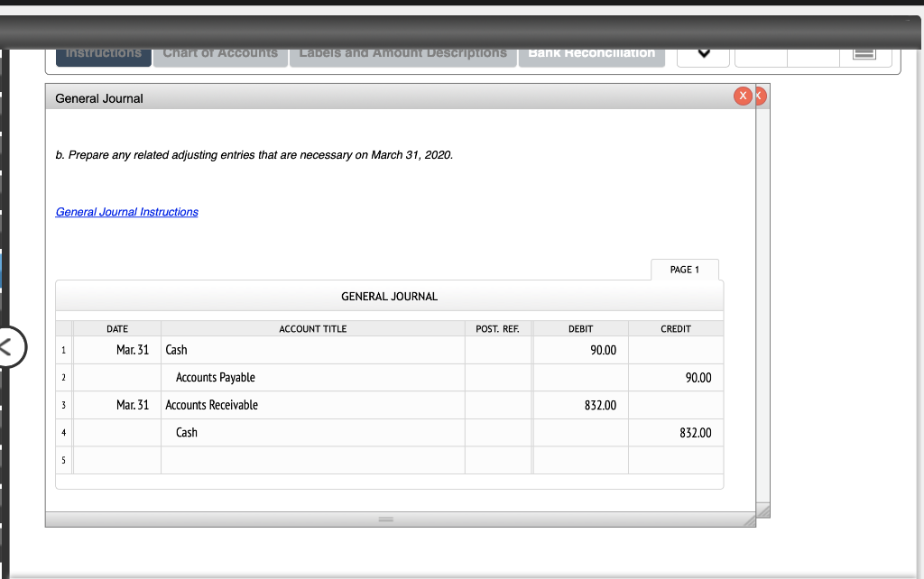Image resolution: width=924 pixels, height=579 pixels.
Task: Select the 832.00 credit cell on row 4
Action: click(675, 432)
